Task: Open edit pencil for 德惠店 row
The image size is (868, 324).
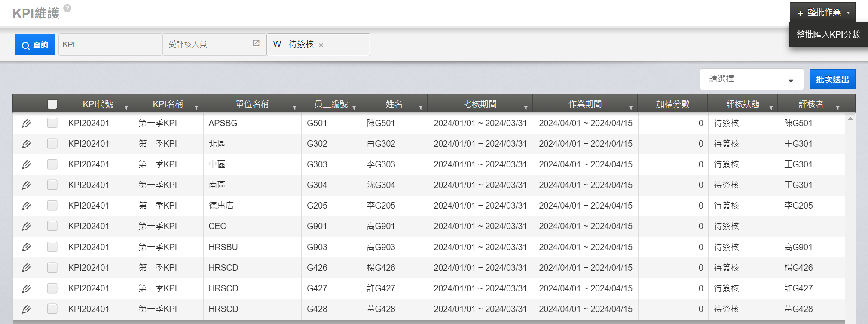Action: point(26,206)
